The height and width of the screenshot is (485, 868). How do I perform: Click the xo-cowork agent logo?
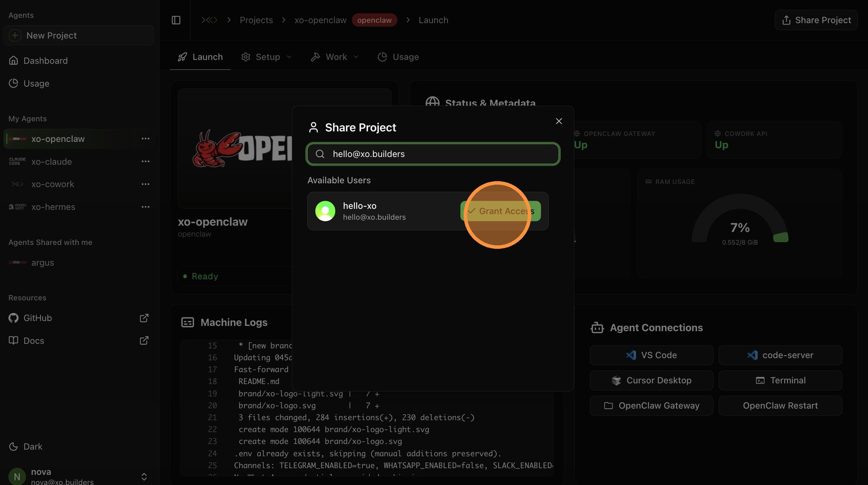[x=17, y=184]
